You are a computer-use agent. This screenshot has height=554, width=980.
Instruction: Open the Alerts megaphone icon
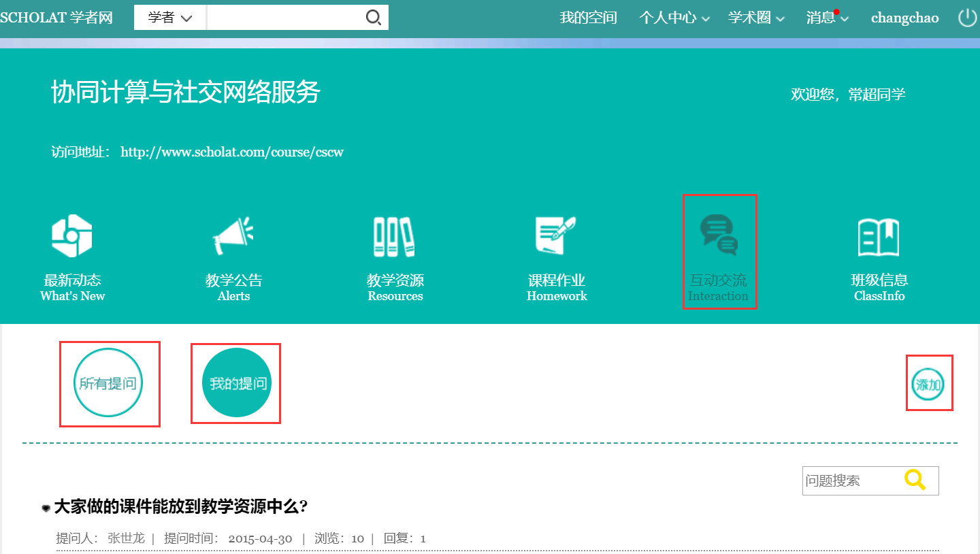(x=233, y=236)
